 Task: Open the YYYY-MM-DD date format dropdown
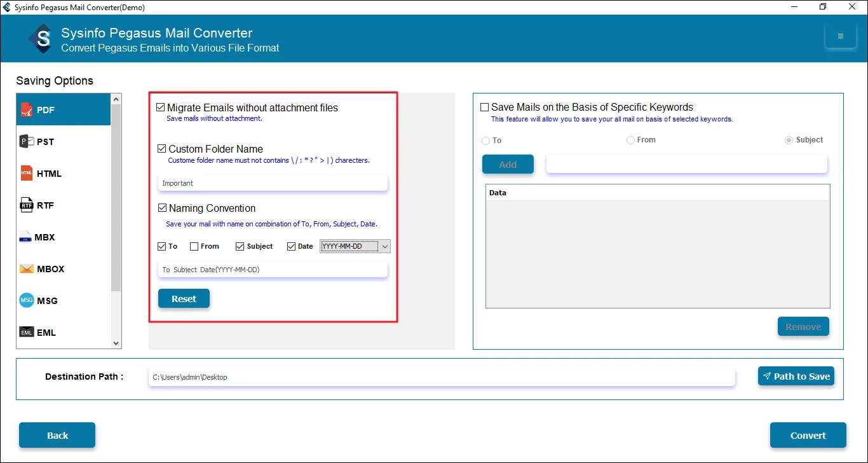pos(355,246)
